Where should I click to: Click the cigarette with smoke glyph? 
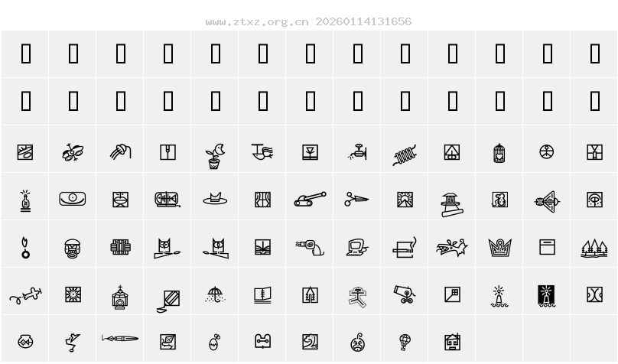pos(405,248)
